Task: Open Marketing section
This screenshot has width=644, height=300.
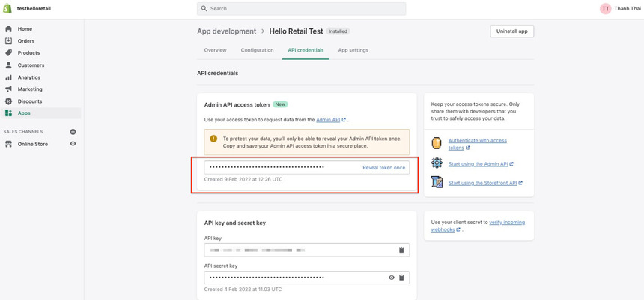Action: pyautogui.click(x=30, y=89)
